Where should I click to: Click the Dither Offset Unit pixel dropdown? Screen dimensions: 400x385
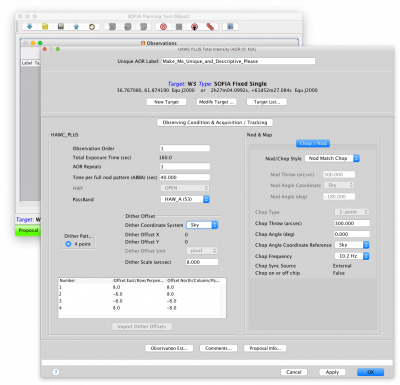tap(202, 251)
